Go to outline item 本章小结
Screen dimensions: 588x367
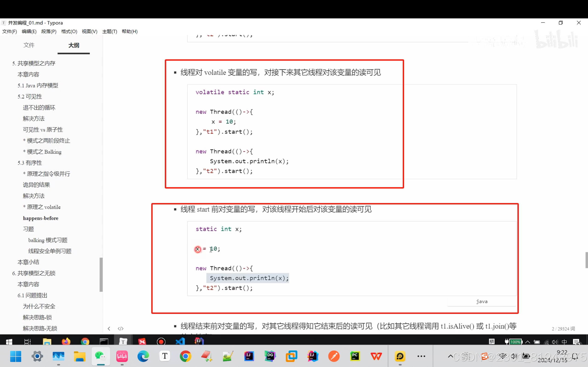click(28, 262)
